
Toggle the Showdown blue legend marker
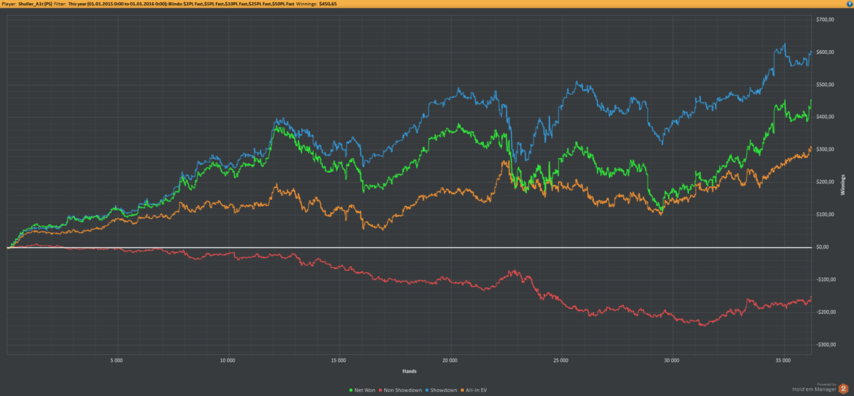(x=427, y=390)
